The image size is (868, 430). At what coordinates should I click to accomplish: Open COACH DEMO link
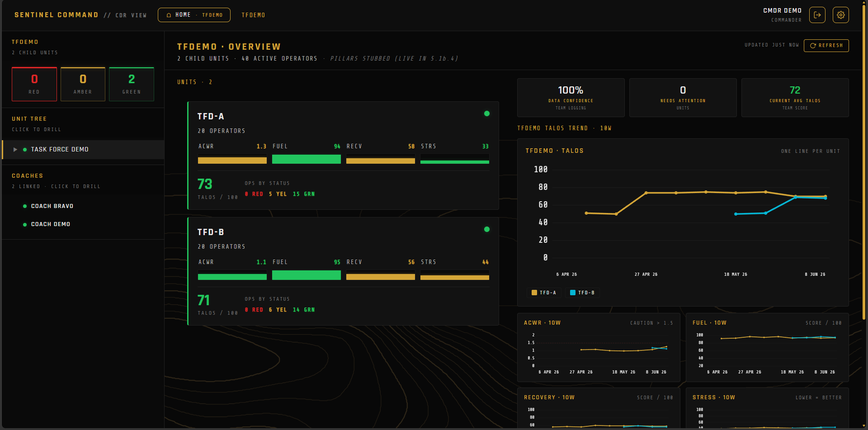tap(51, 224)
